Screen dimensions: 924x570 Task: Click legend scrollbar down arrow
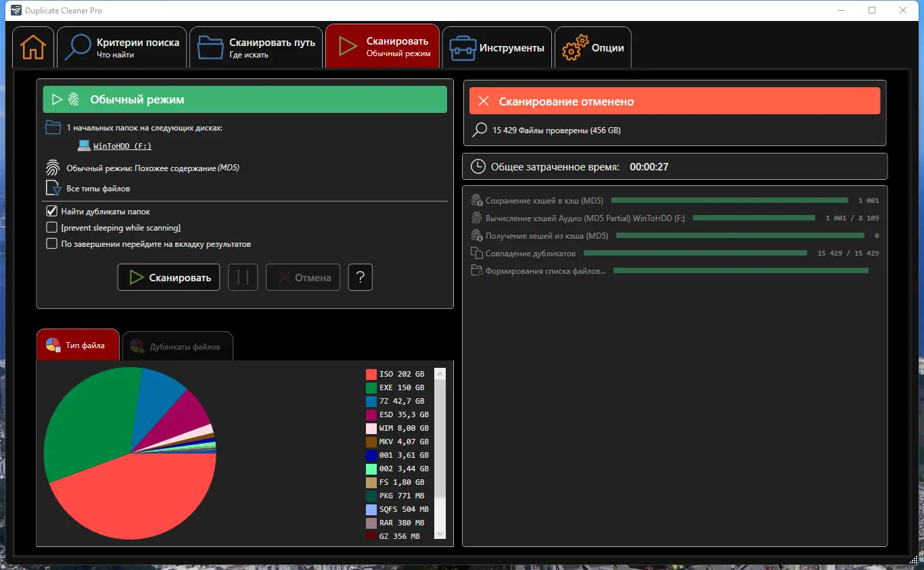tap(440, 533)
